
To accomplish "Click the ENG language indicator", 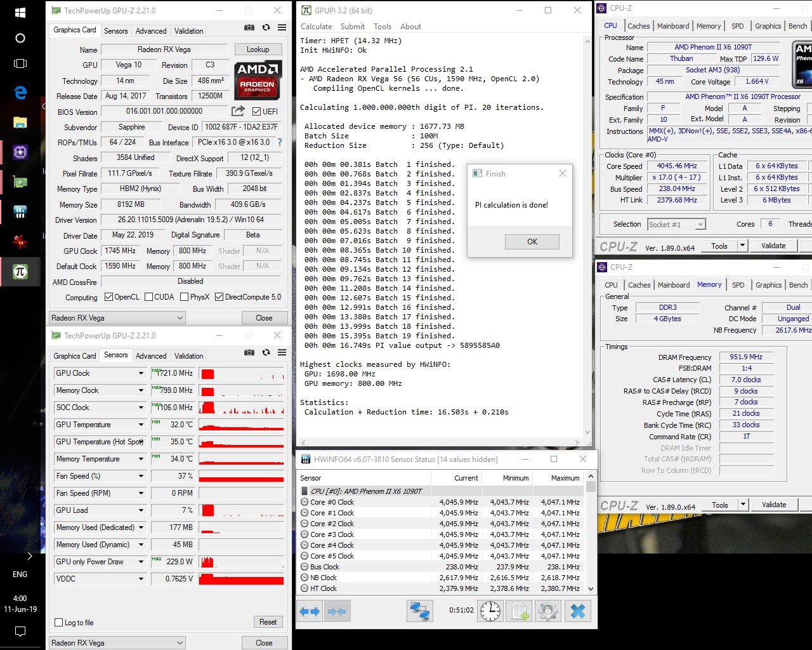I will click(x=20, y=574).
